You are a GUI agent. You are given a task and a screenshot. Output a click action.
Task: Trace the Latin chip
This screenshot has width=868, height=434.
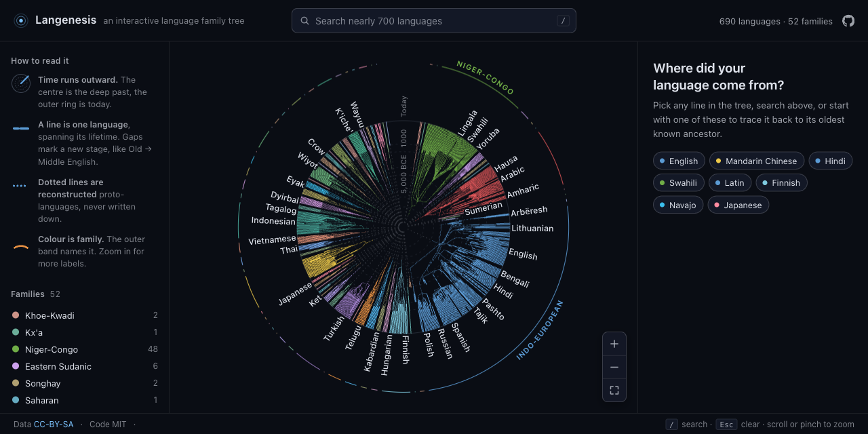(x=730, y=182)
